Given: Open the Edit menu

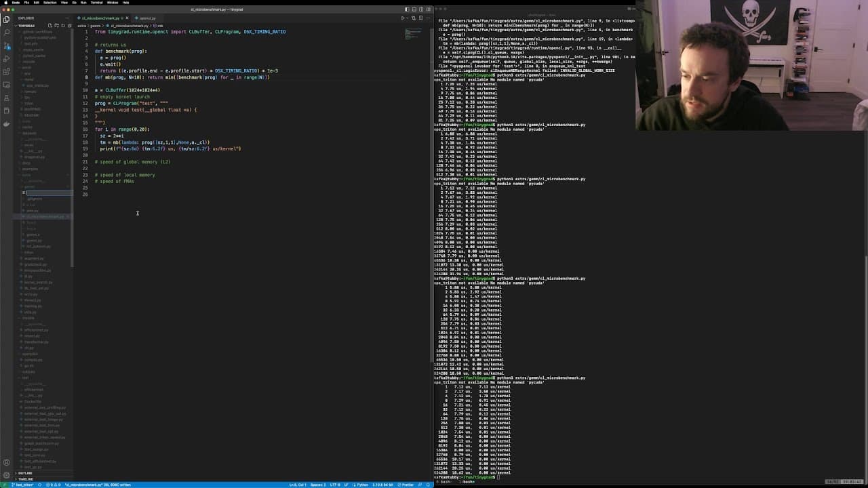Looking at the screenshot, I should click(x=36, y=2).
